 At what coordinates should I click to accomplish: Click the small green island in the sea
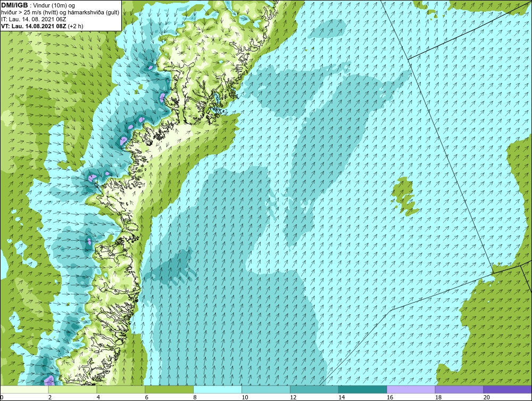pyautogui.click(x=404, y=197)
